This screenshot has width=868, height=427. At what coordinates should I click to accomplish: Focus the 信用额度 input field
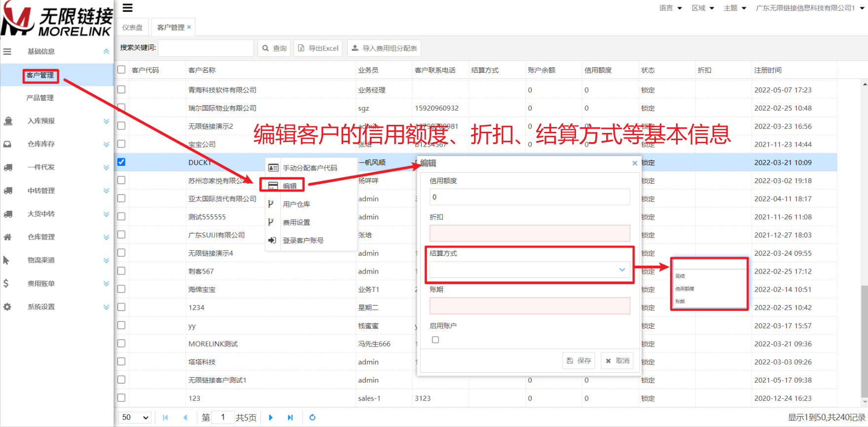point(530,197)
